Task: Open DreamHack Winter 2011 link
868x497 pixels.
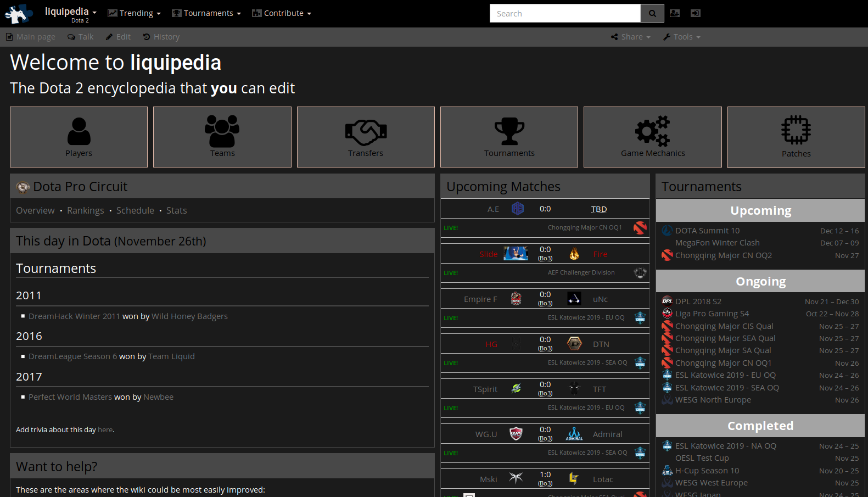Action: point(74,316)
